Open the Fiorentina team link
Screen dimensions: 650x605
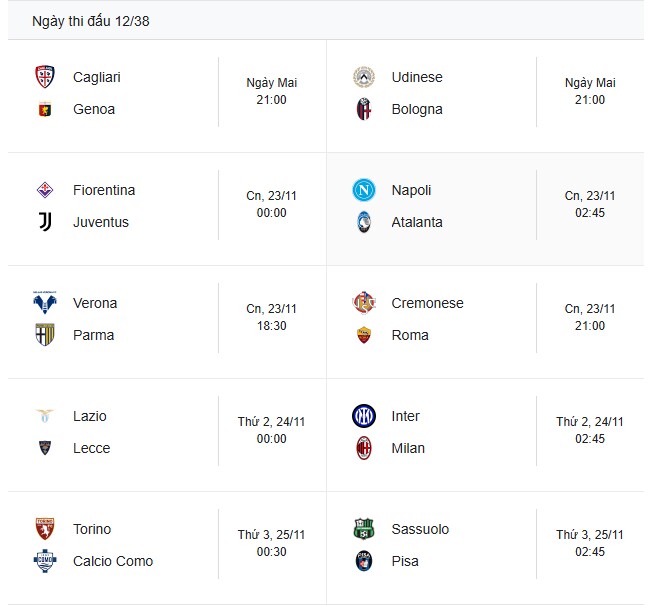click(x=104, y=190)
